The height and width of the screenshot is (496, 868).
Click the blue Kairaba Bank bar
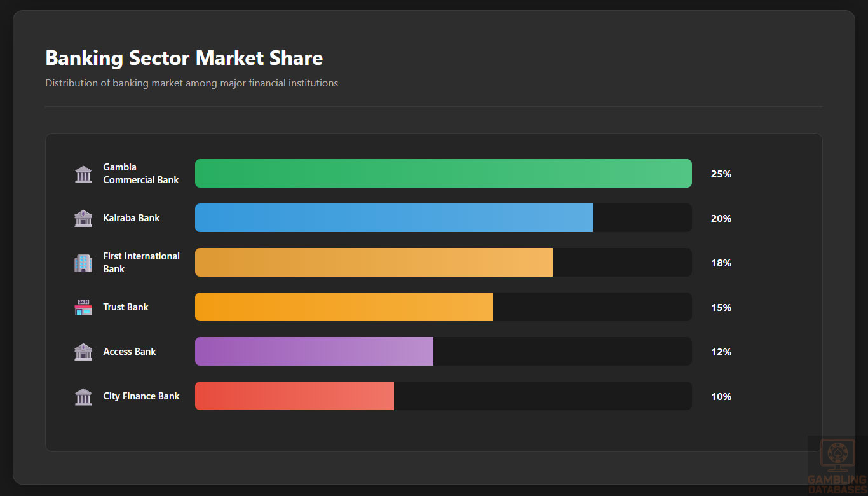point(393,218)
